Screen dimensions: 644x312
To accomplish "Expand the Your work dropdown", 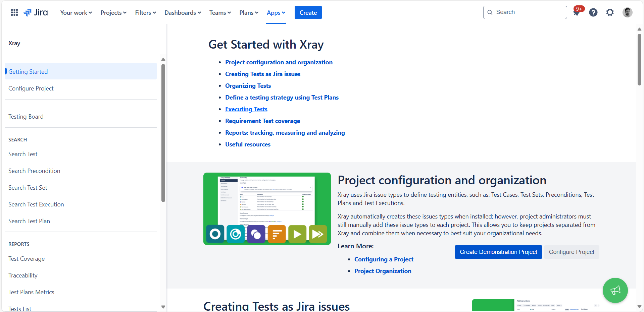I will [x=76, y=12].
